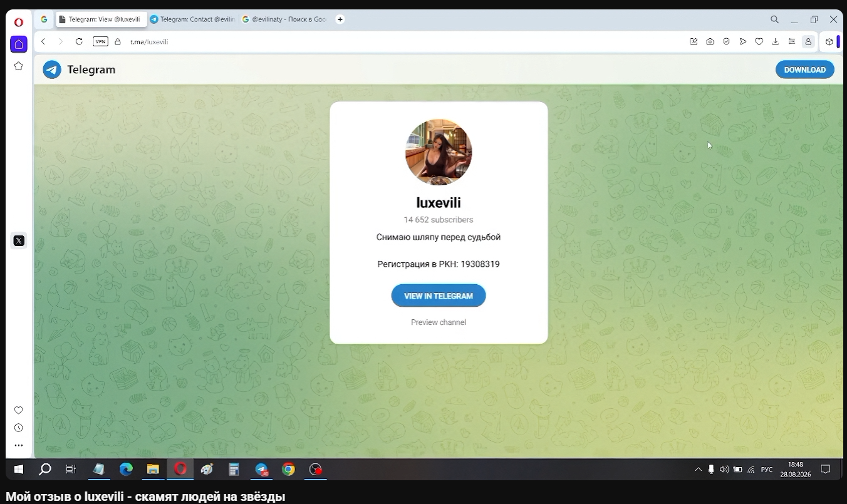Select Telegram: View @luxevili tab
The image size is (847, 504).
coord(100,19)
